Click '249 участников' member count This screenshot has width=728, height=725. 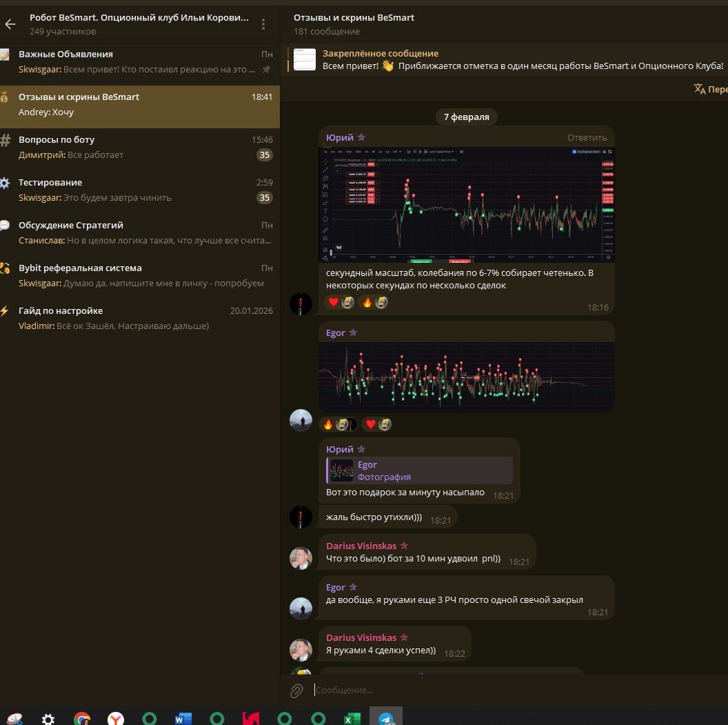(x=63, y=32)
